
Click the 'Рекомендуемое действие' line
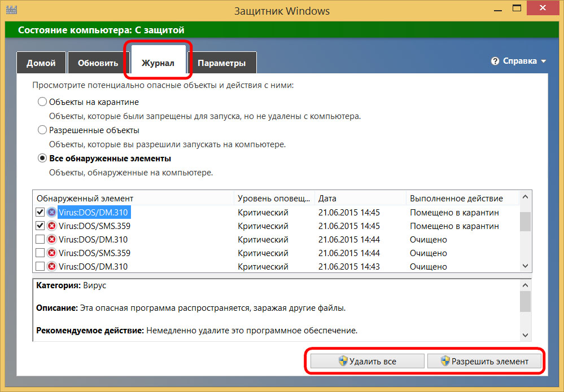[197, 330]
